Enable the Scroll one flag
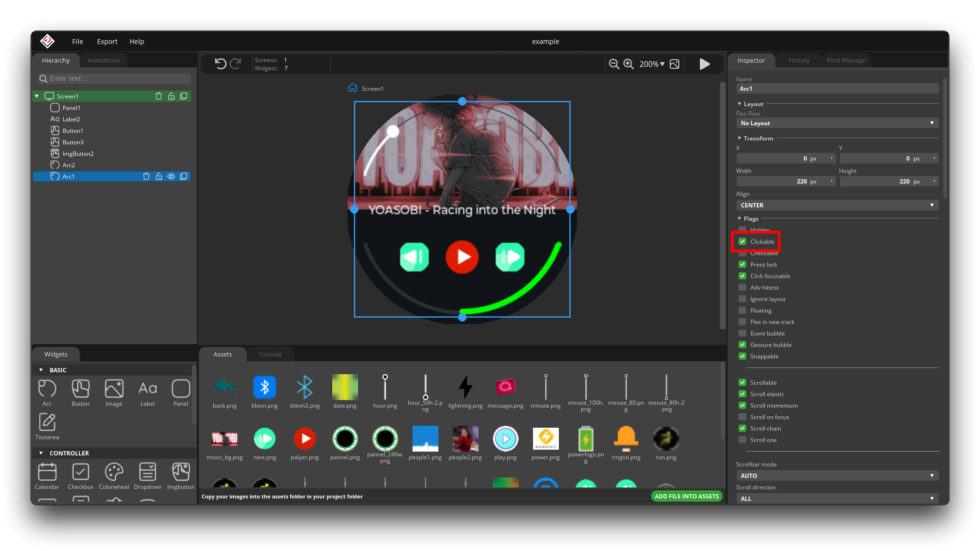This screenshot has width=980, height=551. [742, 440]
